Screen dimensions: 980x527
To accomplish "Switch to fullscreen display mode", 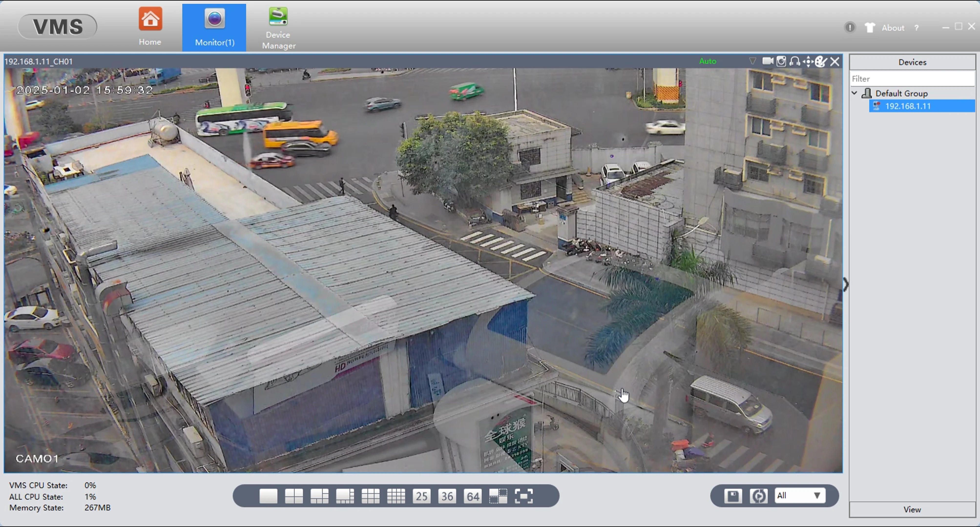I will coord(524,496).
